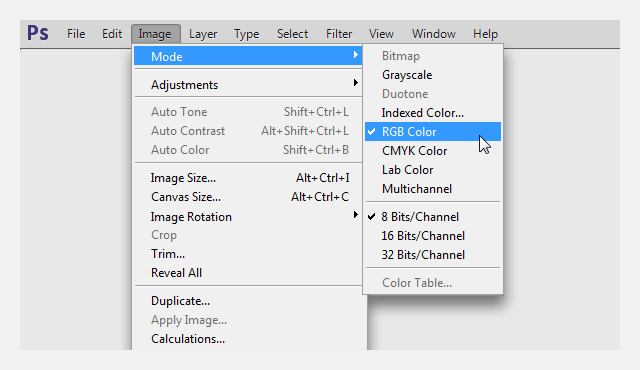
Task: Toggle the 8 Bits/Channel option
Action: click(x=433, y=217)
